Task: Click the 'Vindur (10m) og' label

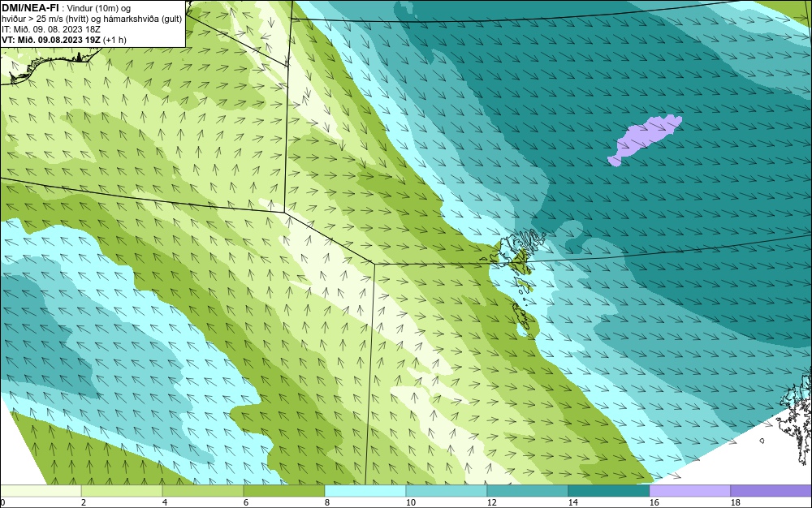Action: coord(100,8)
